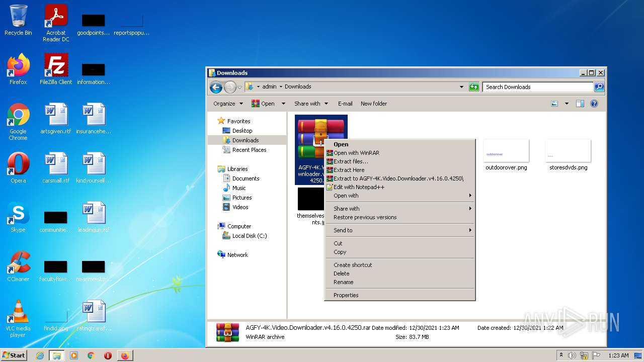Image resolution: width=644 pixels, height=362 pixels.
Task: Select artsgiven.rtf desktop file
Action: click(56, 119)
